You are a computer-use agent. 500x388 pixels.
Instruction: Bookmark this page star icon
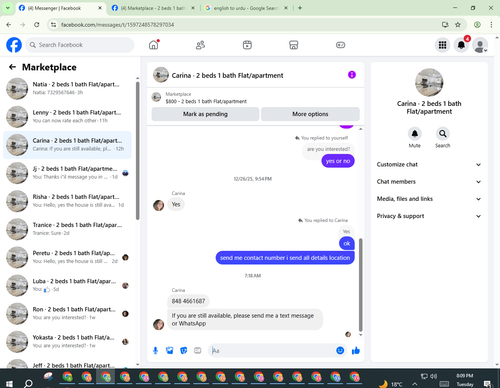pos(458,25)
